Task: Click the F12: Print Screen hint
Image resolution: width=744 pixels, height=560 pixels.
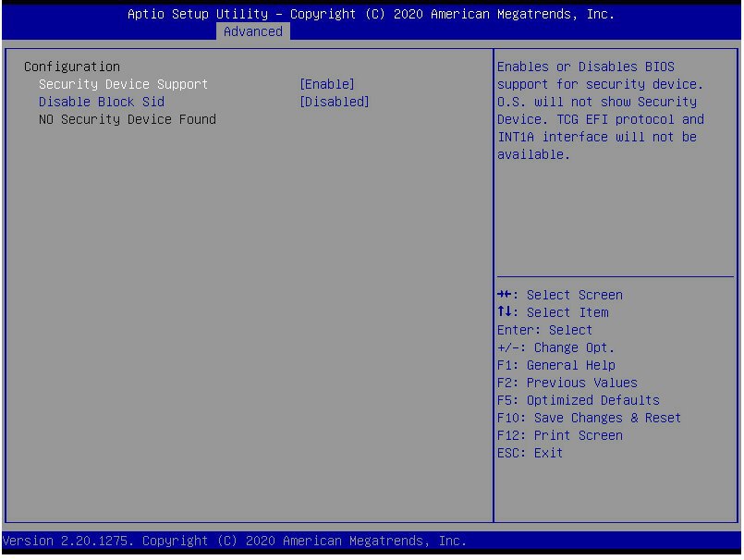Action: pos(560,435)
